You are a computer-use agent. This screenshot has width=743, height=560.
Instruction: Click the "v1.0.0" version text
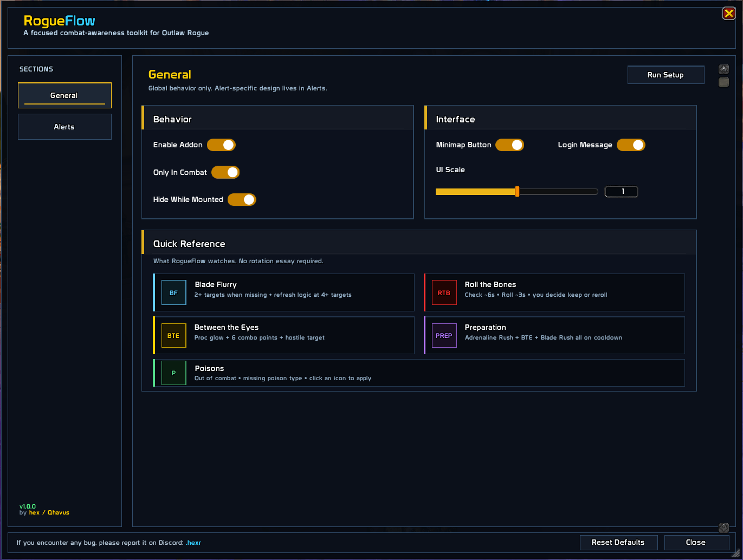point(28,507)
